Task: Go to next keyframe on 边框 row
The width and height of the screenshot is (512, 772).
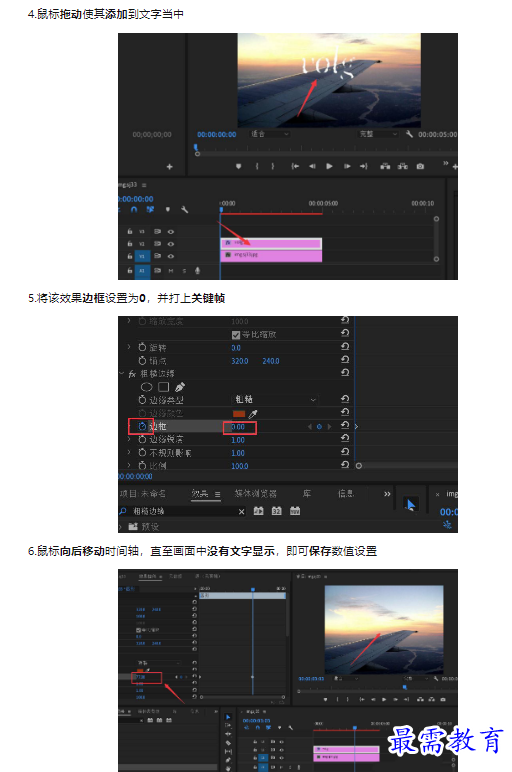Action: point(329,427)
